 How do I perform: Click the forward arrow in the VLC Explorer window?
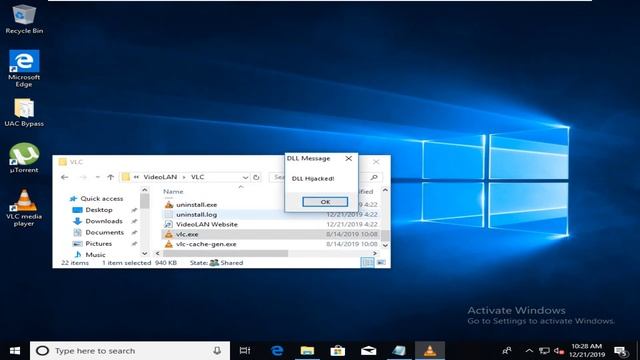[83, 177]
